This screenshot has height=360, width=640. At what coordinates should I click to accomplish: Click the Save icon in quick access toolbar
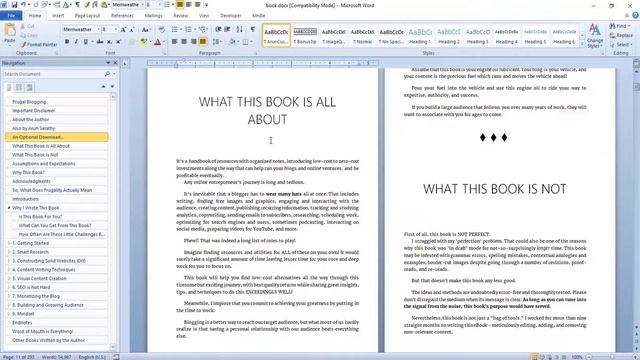click(14, 5)
